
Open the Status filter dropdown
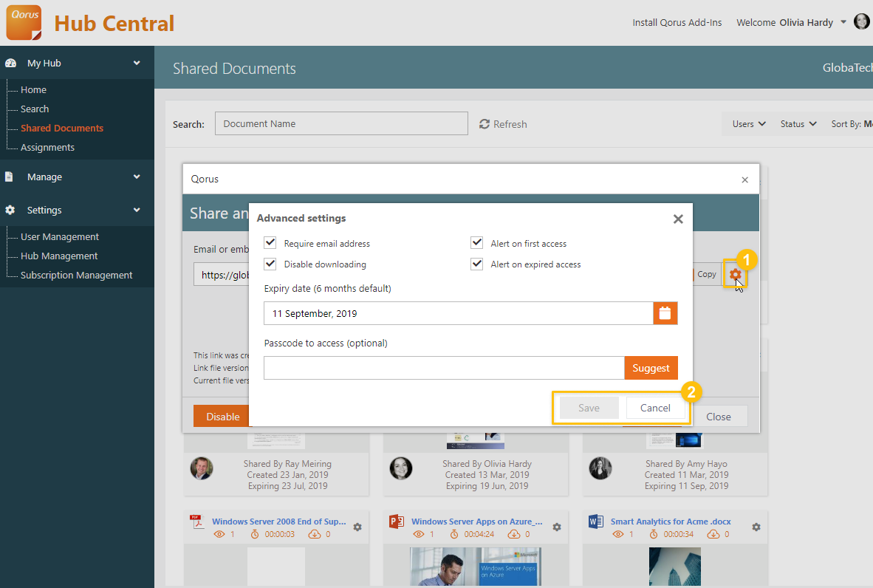pos(798,124)
